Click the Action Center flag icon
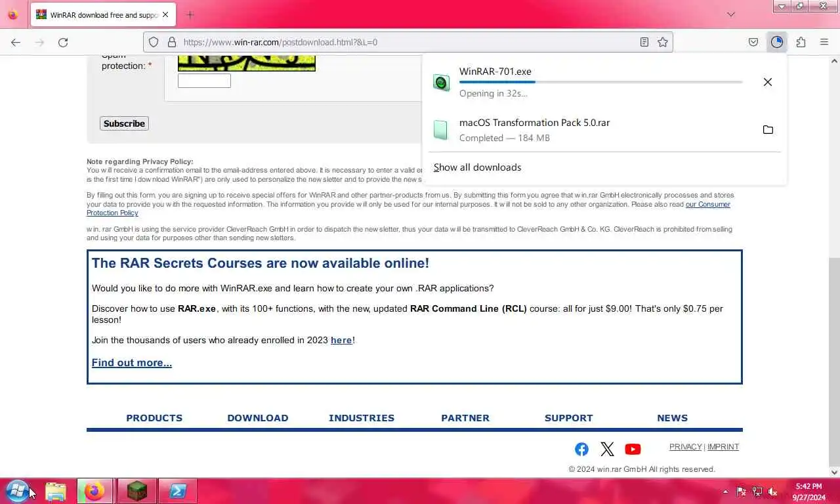Screen dimensions: 840x504 [741, 492]
